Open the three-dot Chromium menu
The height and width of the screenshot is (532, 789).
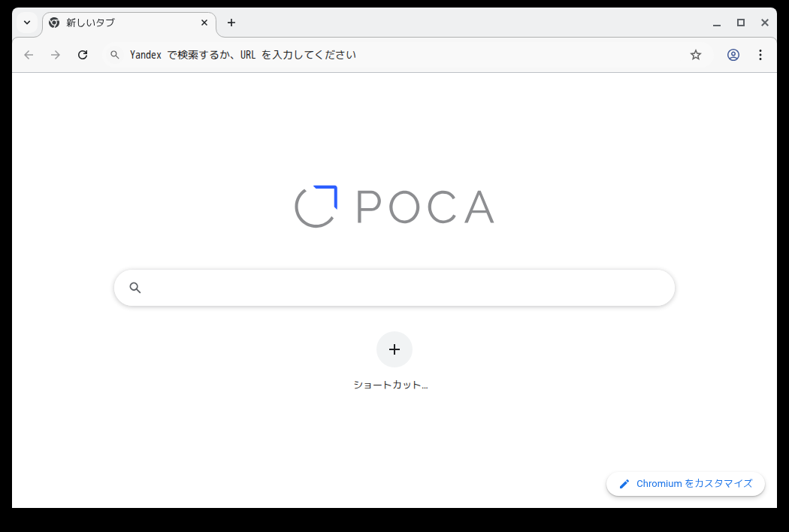click(760, 55)
